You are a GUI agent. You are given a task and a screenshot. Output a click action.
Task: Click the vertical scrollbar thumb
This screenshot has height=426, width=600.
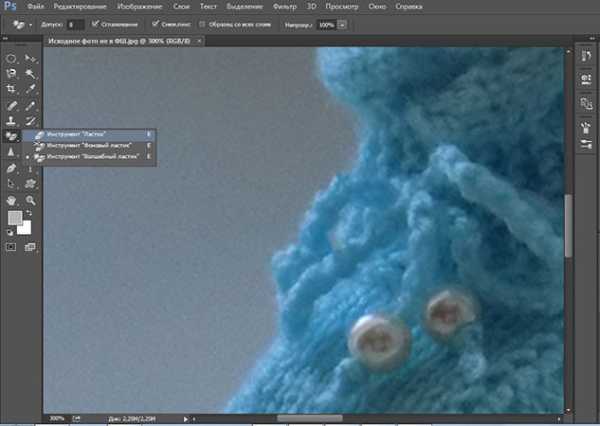[x=568, y=226]
